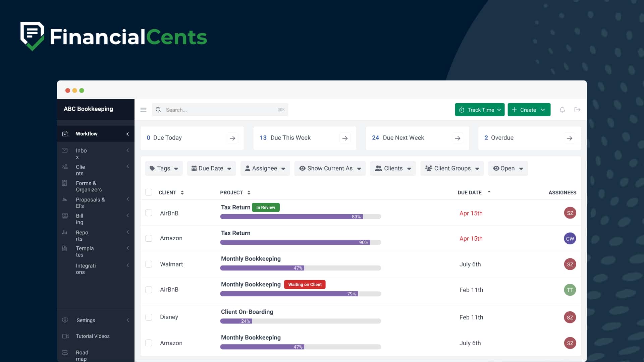The height and width of the screenshot is (362, 644).
Task: Open the Due Date filter dropdown
Action: [211, 168]
